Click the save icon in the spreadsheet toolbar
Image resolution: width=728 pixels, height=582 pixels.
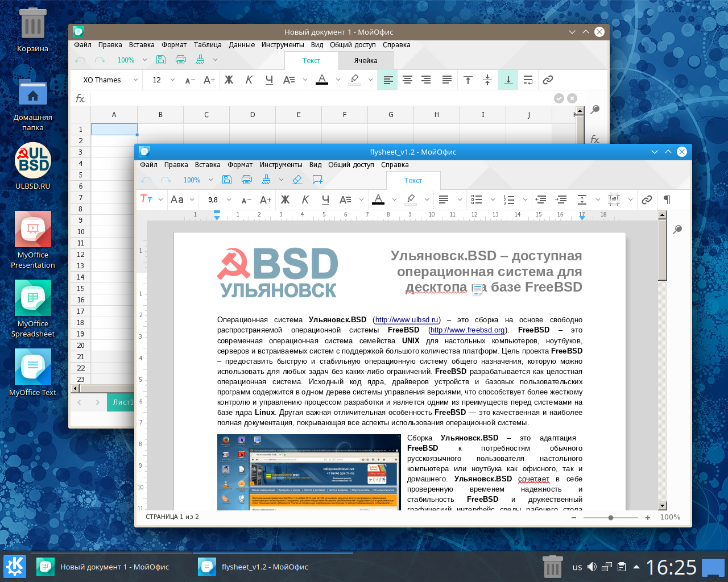tap(161, 60)
